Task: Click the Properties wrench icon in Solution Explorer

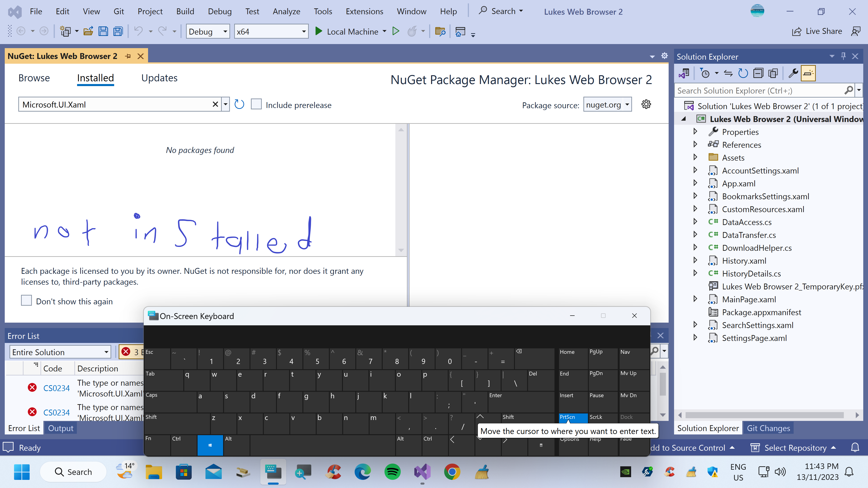Action: (793, 73)
